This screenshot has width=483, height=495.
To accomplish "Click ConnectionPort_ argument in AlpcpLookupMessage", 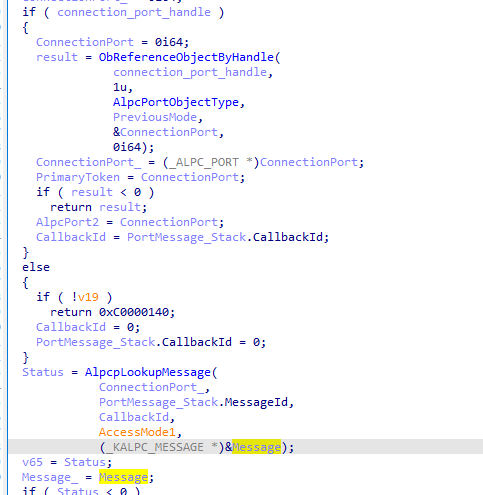I will point(151,387).
